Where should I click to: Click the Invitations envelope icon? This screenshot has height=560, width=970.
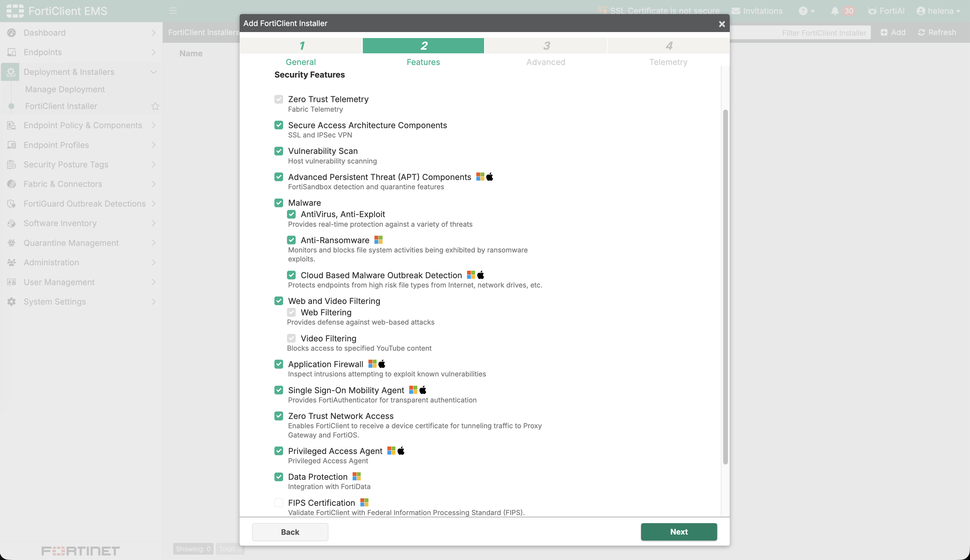735,11
